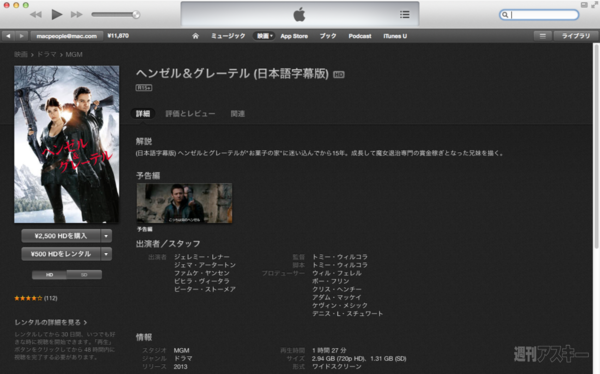Select the HD quality toggle
The width and height of the screenshot is (600, 374).
(49, 274)
